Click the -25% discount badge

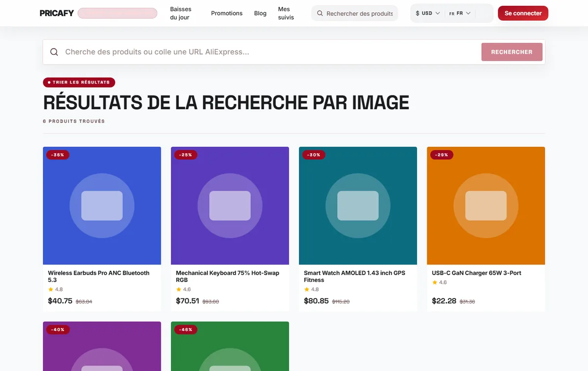(186, 155)
